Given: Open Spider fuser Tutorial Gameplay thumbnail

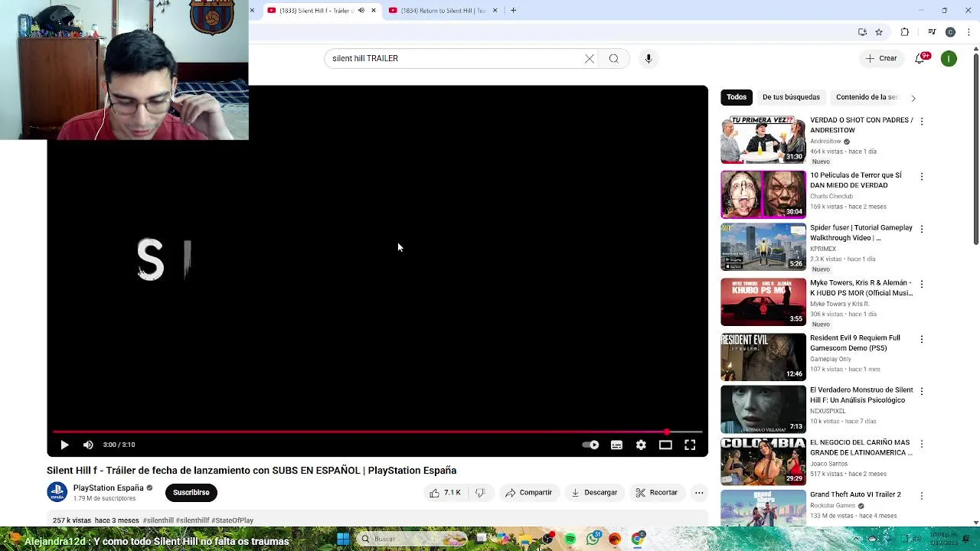Looking at the screenshot, I should (x=763, y=246).
